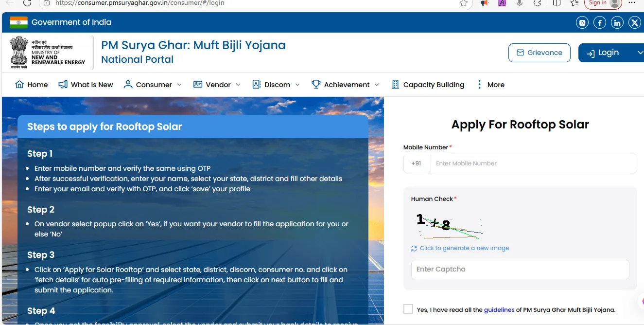
Task: Open the Instagram social icon
Action: (582, 22)
